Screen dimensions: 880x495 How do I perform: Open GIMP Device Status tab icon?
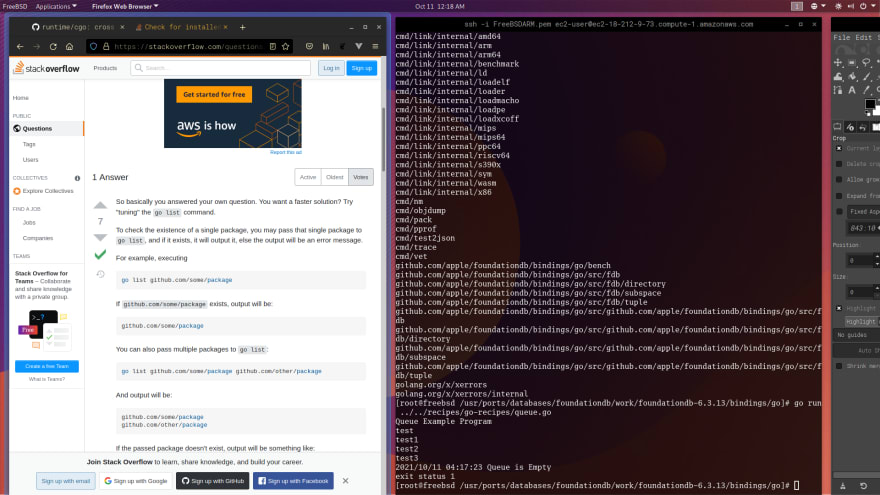(x=850, y=127)
